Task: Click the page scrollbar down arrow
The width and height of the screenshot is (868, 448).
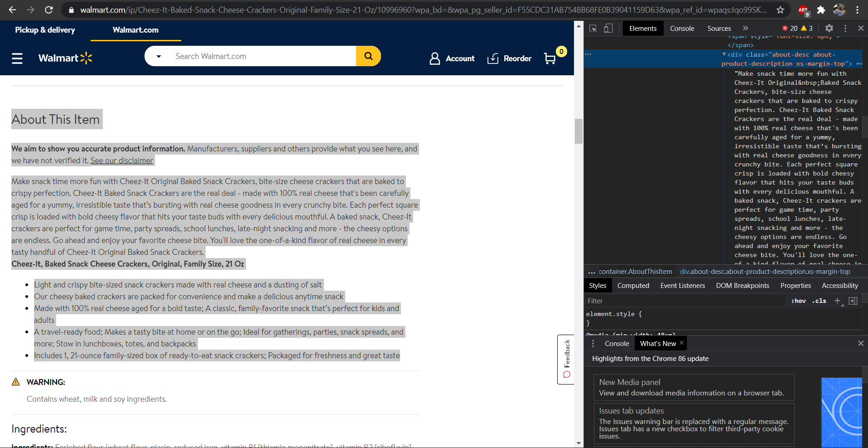Action: [x=579, y=443]
